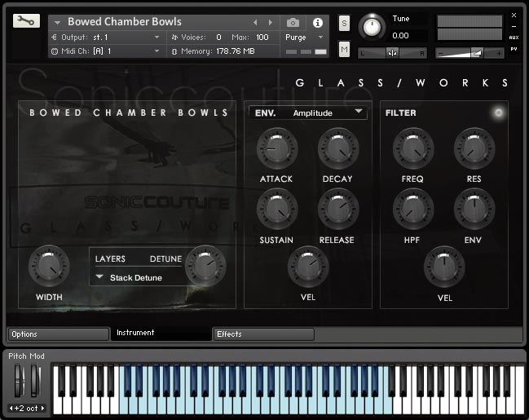This screenshot has width=529, height=420.
Task: Minimize the instrument header view
Action: click(514, 26)
